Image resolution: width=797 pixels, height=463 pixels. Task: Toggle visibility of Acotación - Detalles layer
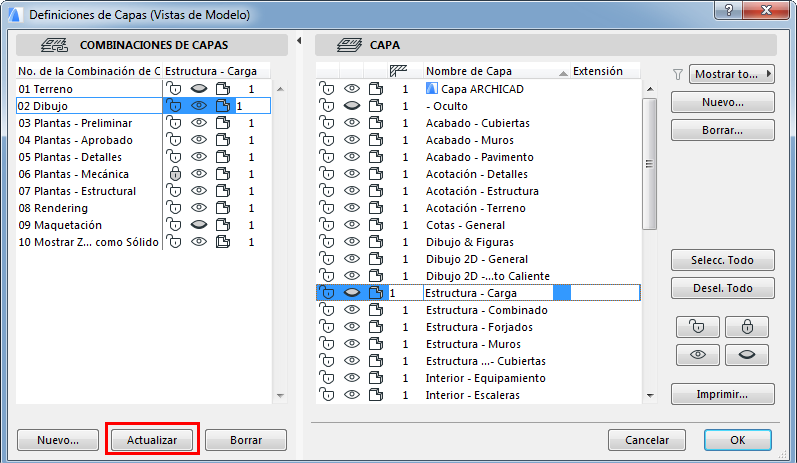[x=351, y=174]
